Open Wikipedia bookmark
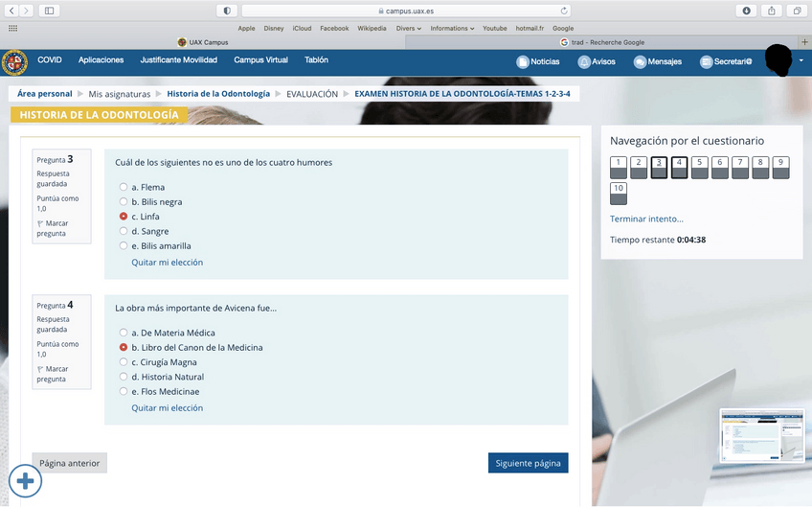This screenshot has width=812, height=508. [372, 28]
